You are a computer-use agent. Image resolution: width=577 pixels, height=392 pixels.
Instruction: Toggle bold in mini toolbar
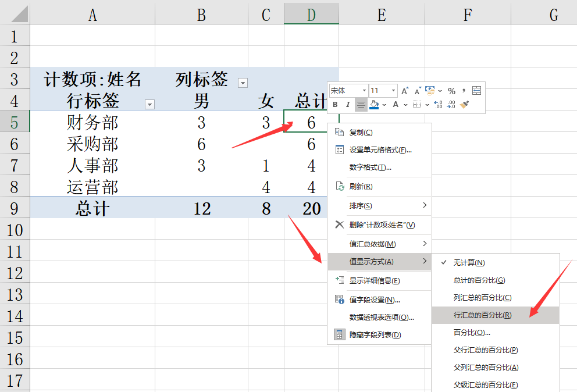coord(335,105)
